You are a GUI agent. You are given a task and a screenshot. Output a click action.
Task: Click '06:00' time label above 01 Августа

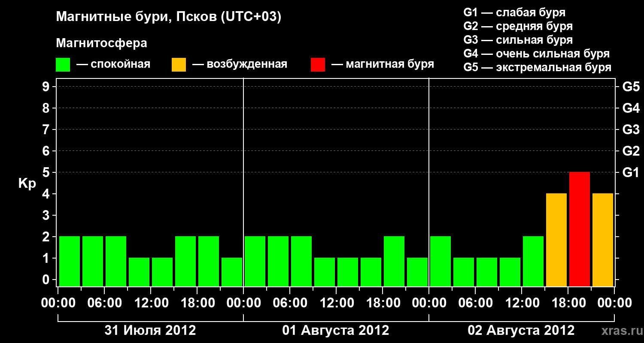click(290, 303)
